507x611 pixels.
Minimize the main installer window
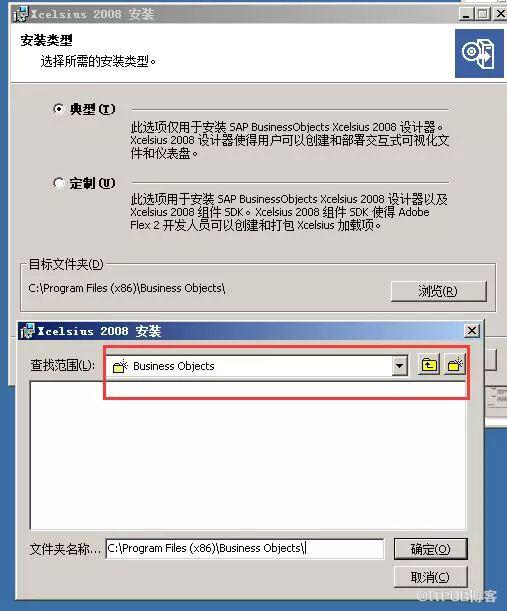pos(465,14)
